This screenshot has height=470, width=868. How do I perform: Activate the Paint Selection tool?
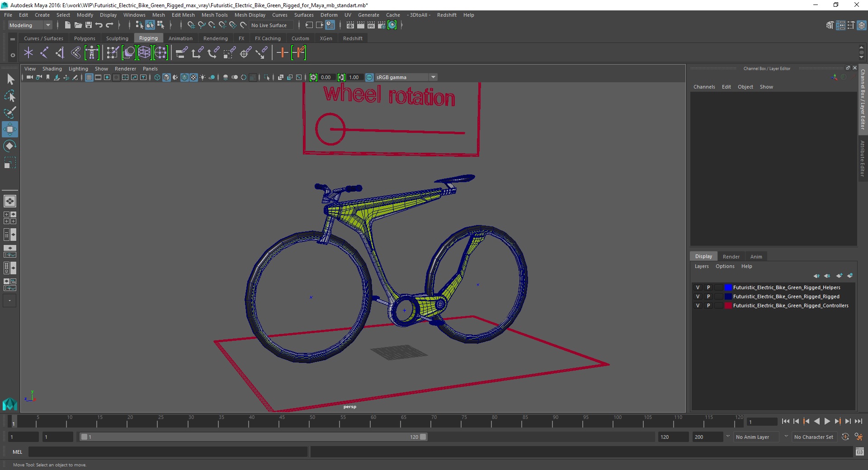point(10,113)
